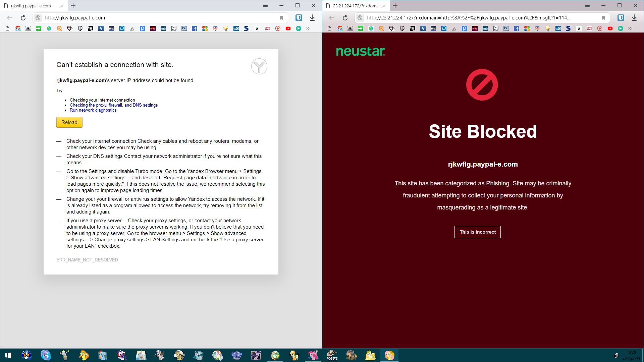This screenshot has width=644, height=362.
Task: Open YouTube bookmark in left browser window
Action: [288, 28]
